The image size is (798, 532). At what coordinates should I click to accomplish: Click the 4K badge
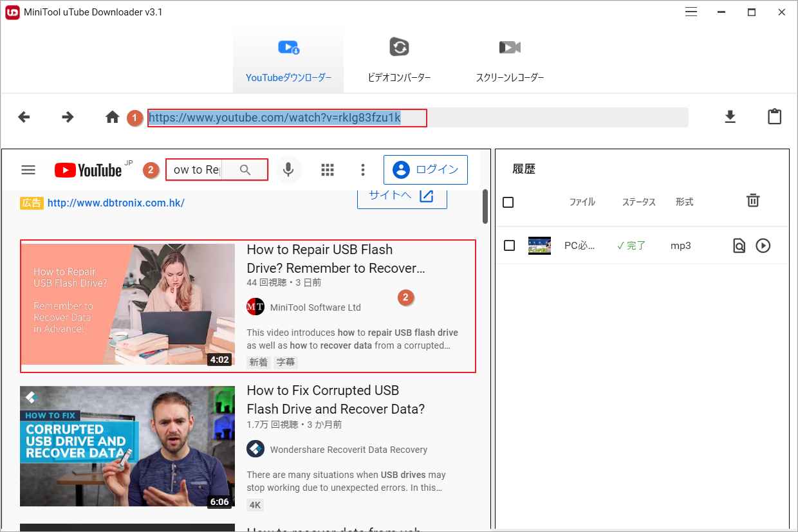coord(255,504)
